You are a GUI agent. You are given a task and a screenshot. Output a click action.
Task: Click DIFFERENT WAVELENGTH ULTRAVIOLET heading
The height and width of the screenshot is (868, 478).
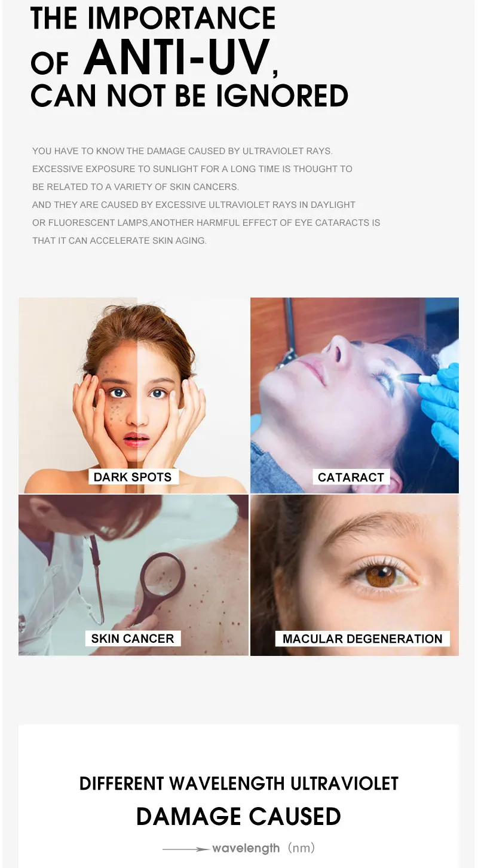[238, 783]
